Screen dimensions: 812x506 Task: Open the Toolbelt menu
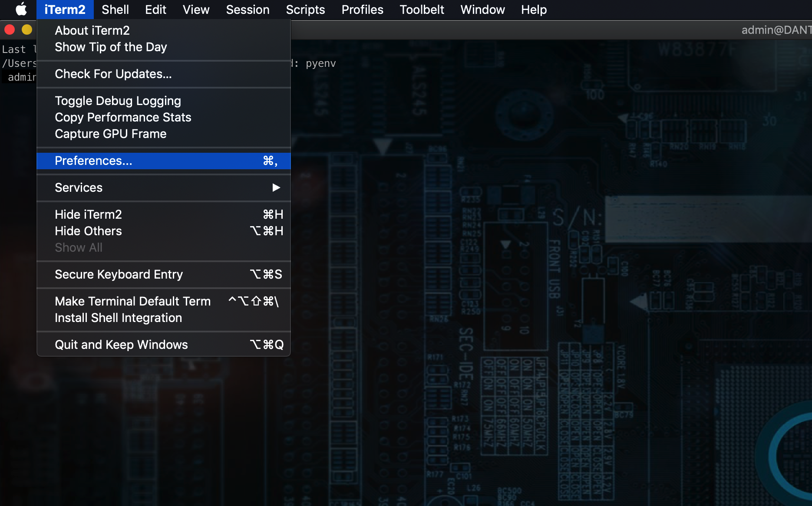[x=422, y=10]
